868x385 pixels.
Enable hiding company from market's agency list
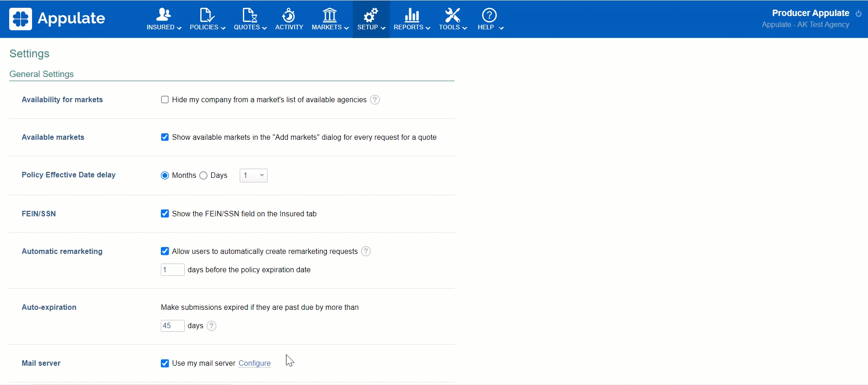pyautogui.click(x=165, y=100)
